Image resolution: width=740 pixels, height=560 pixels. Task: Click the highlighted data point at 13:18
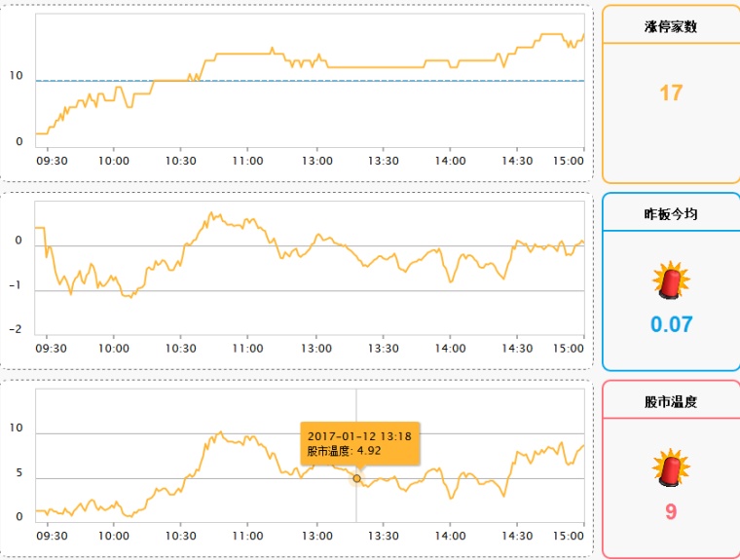click(356, 478)
